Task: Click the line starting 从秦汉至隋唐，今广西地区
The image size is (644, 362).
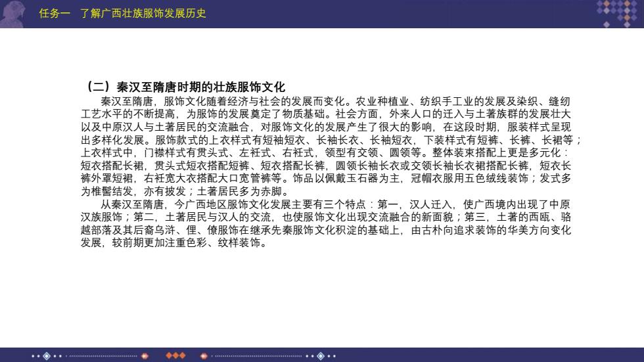Action: click(336, 204)
